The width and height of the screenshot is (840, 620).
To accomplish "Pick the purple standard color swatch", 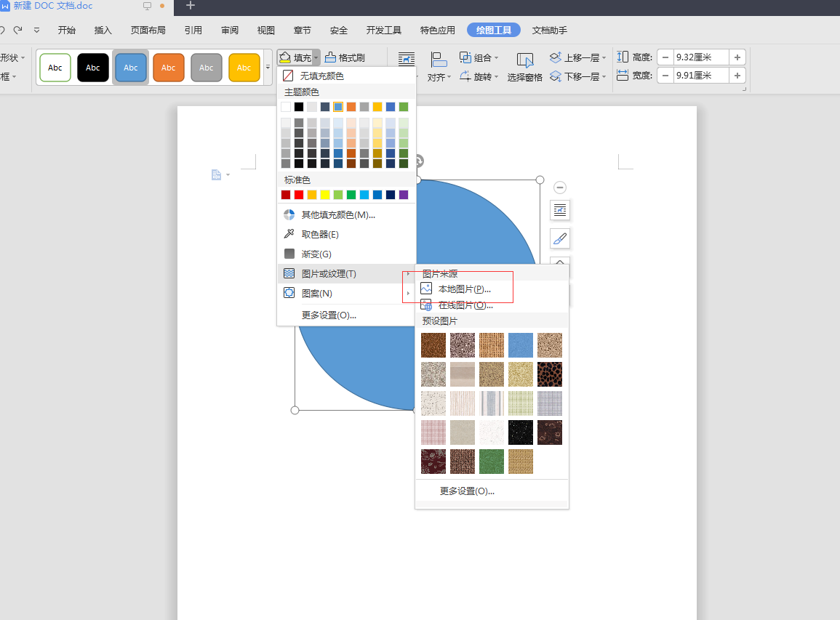I will coord(404,195).
